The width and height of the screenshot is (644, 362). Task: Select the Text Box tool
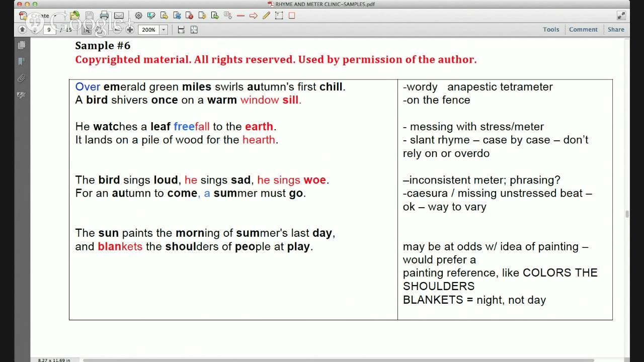point(279,16)
